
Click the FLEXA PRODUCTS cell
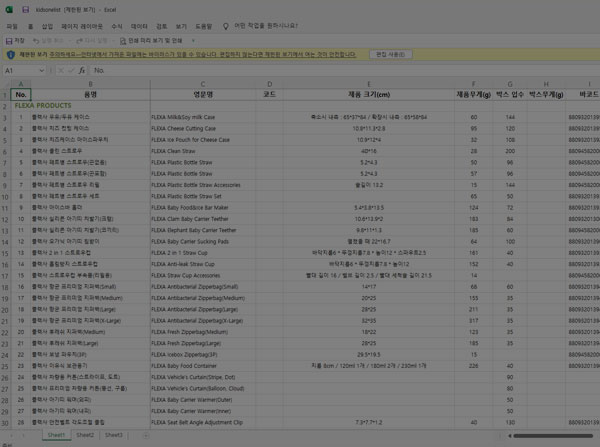[43, 106]
